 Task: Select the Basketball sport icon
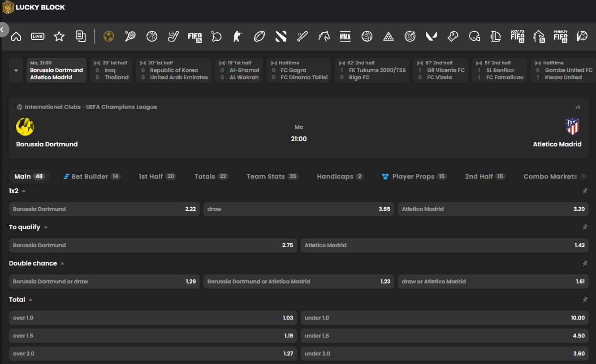[x=152, y=36]
